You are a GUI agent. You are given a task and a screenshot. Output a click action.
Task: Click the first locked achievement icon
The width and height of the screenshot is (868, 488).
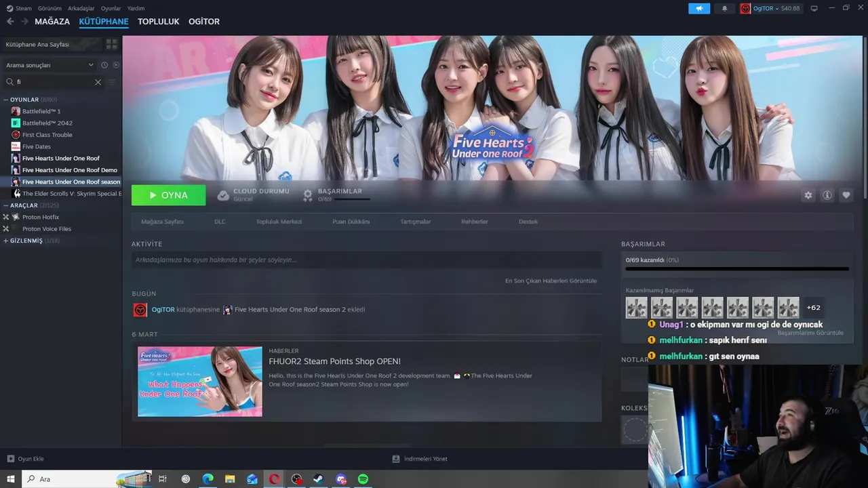(x=637, y=308)
